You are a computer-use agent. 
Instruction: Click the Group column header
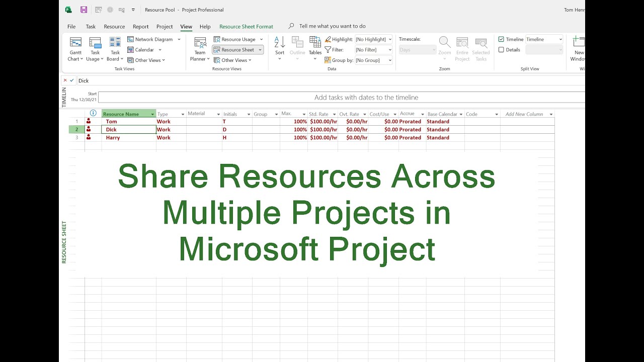point(266,114)
